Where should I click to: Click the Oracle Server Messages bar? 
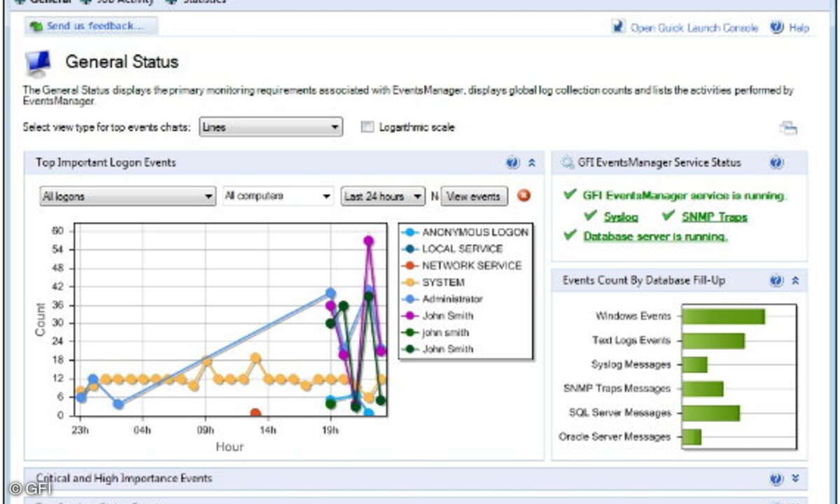692,437
